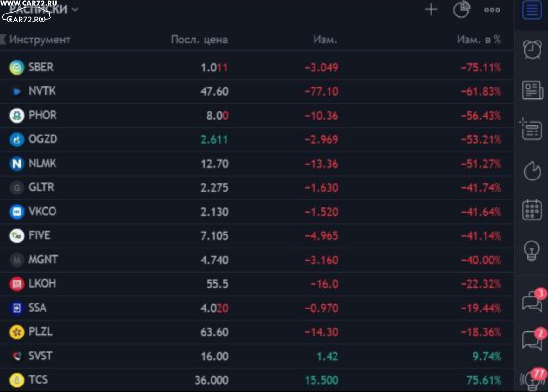Screen dimensions: 548x392
Task: Click the TCS logo icon
Action: 16,380
